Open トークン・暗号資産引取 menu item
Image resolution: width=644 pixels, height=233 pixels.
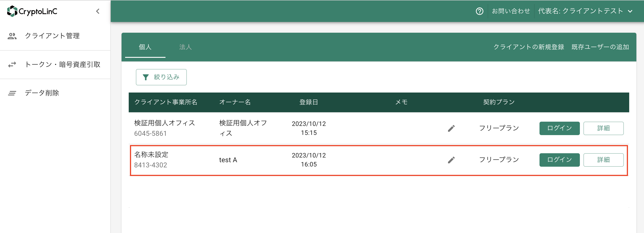tap(63, 65)
